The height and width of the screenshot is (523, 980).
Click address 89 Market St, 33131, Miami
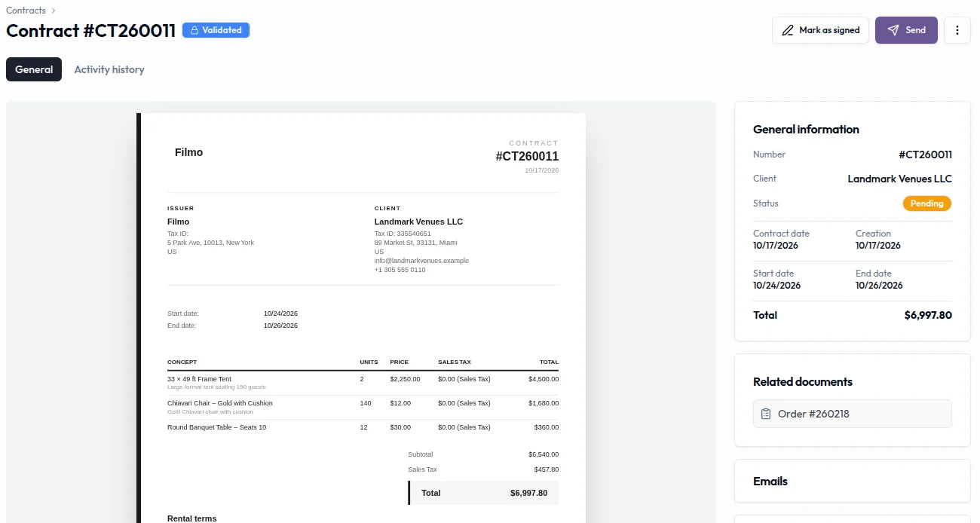(x=415, y=243)
